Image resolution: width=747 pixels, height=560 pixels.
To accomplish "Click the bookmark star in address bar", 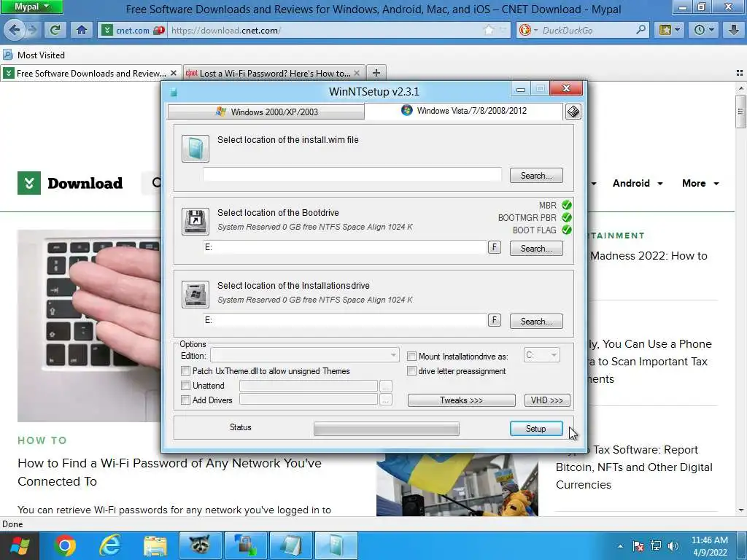I will click(489, 30).
